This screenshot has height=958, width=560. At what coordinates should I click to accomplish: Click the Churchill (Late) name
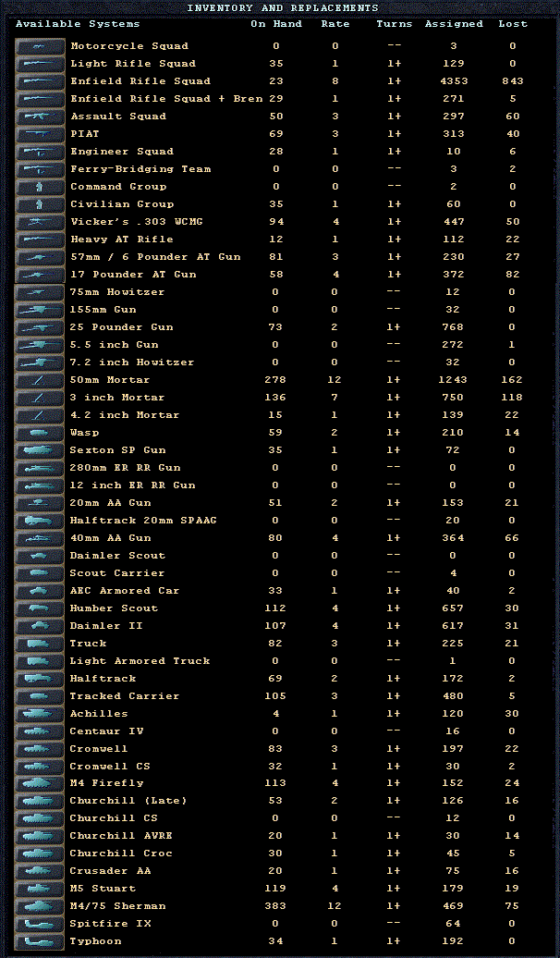point(128,801)
